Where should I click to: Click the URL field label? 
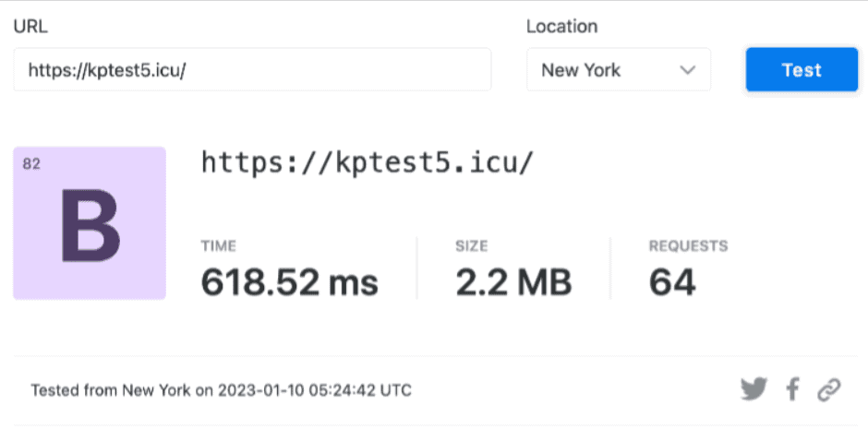[x=30, y=27]
